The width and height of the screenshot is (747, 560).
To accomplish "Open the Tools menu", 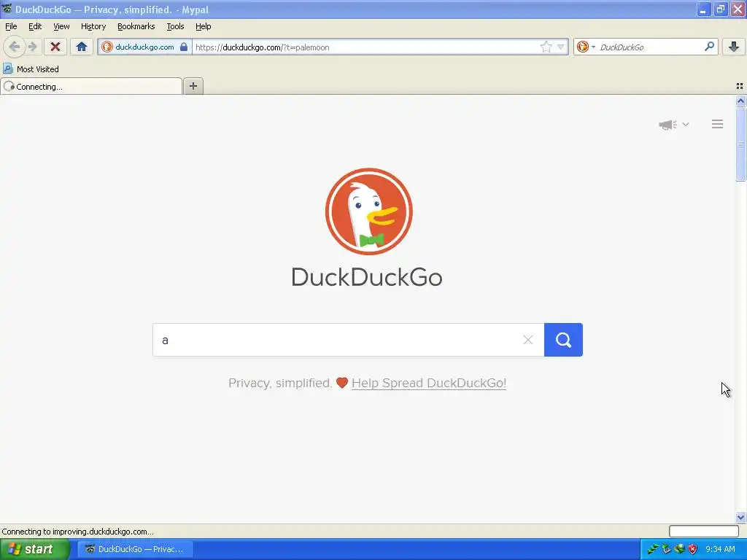I will tap(175, 26).
